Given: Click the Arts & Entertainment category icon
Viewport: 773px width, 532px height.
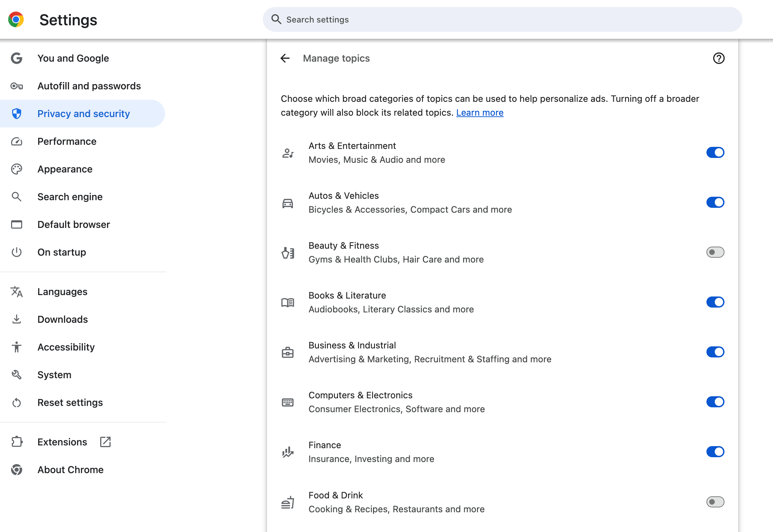Looking at the screenshot, I should 288,153.
